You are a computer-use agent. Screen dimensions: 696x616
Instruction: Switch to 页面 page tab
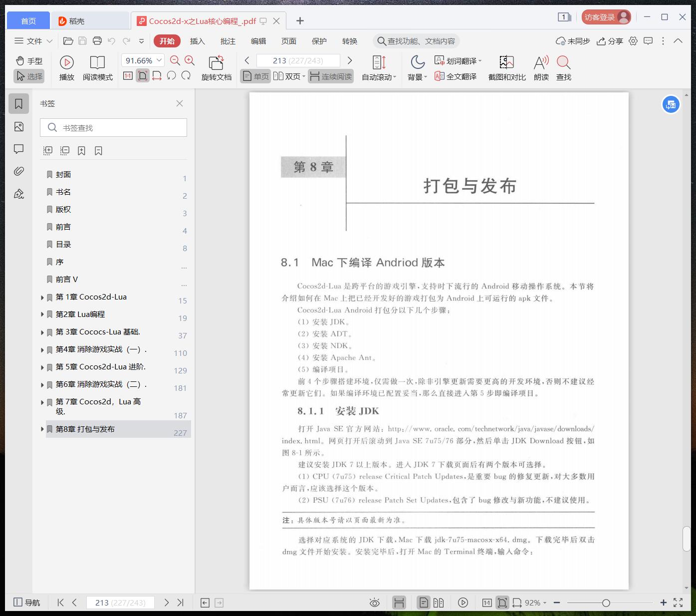coord(289,41)
